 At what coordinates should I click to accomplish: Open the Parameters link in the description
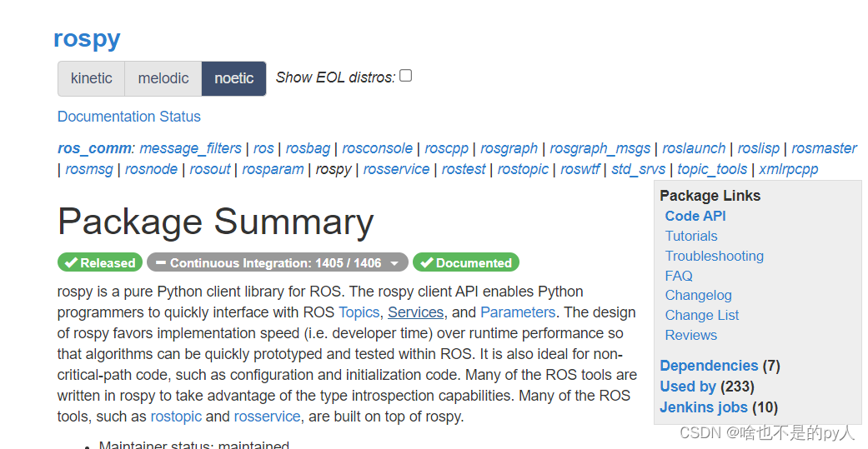(x=518, y=312)
